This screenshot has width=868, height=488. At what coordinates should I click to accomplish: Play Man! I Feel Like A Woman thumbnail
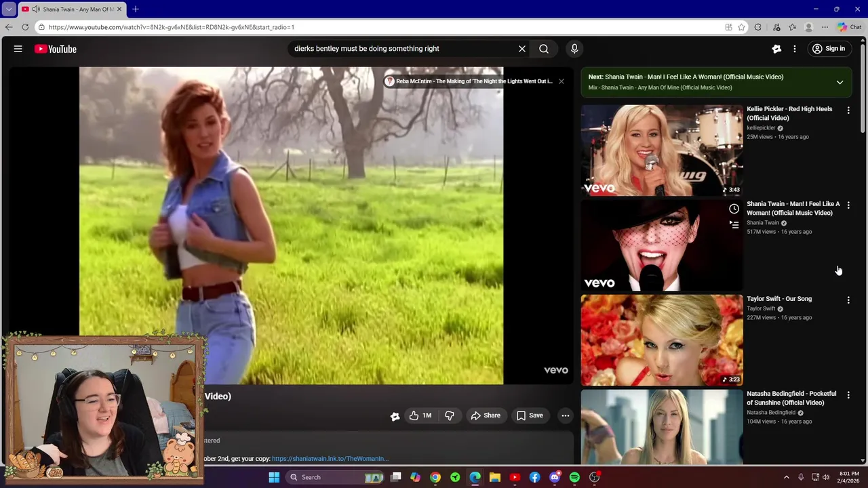tap(662, 245)
